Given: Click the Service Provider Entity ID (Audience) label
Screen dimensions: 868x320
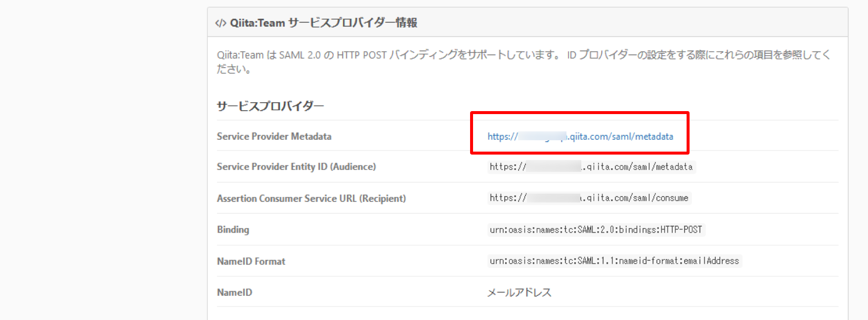Looking at the screenshot, I should pos(296,167).
